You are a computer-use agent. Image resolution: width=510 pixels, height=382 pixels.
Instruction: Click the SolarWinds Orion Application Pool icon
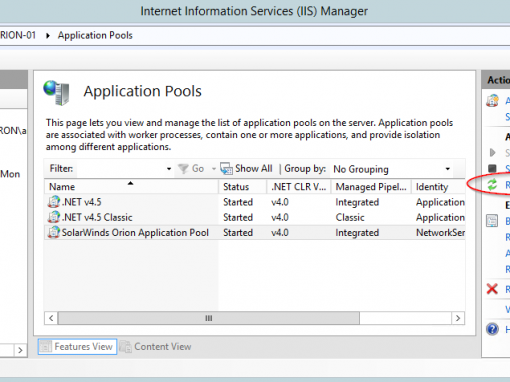(54, 232)
